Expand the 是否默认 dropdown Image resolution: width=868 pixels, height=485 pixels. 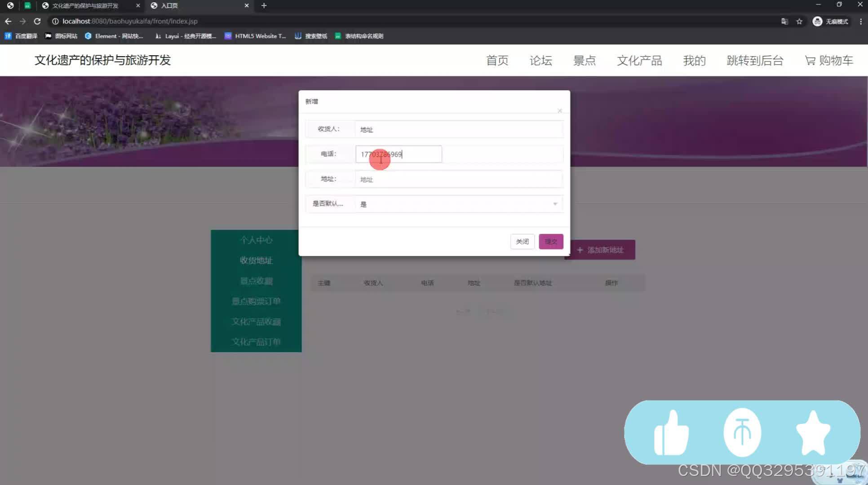coord(459,204)
